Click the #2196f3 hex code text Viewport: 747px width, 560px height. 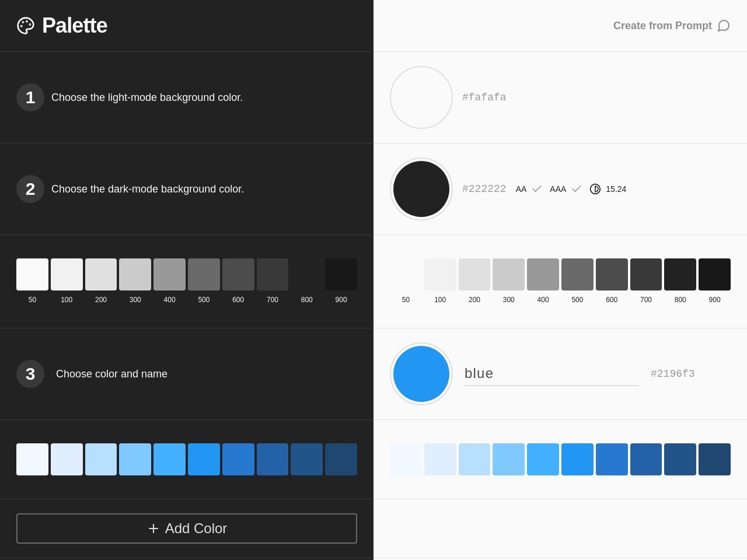click(x=672, y=373)
